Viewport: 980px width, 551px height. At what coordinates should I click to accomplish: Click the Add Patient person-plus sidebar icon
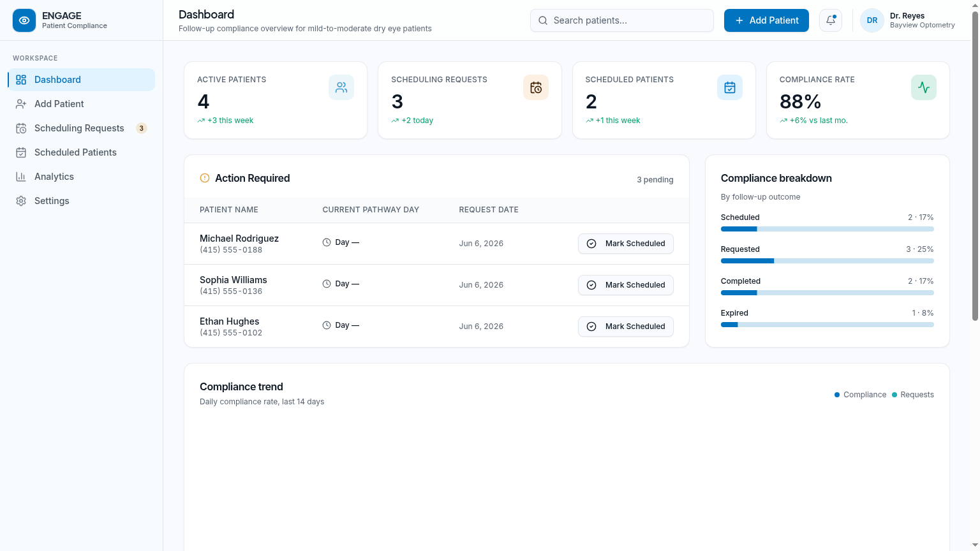21,104
